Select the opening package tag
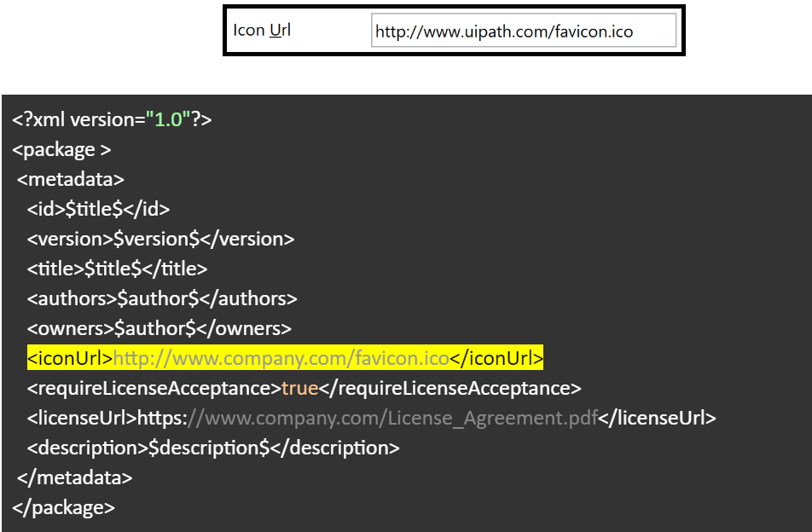 coord(60,149)
